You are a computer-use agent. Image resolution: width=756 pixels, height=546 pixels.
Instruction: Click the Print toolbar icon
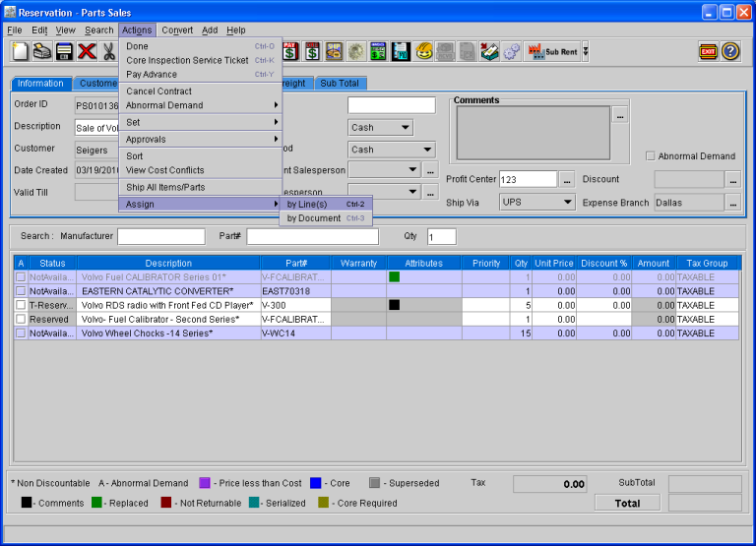(x=42, y=51)
